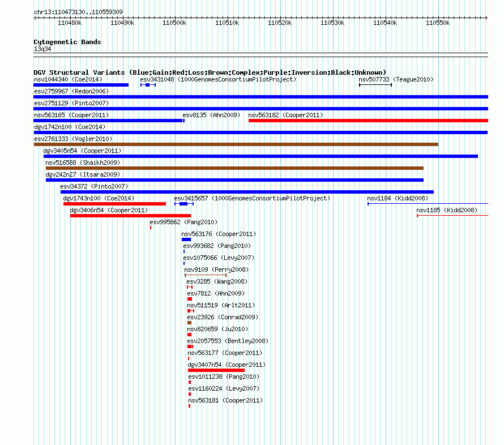504x445 pixels.
Task: Click nsv563181 (Cooper2011) label
Action: 225,400
